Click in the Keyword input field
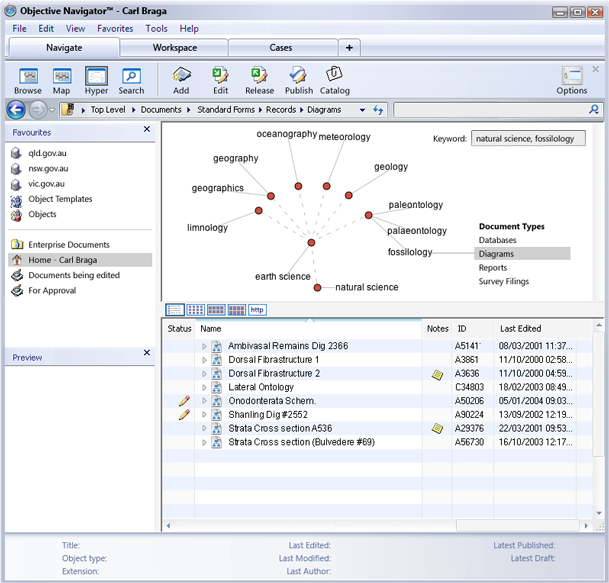The width and height of the screenshot is (609, 583). tap(528, 139)
